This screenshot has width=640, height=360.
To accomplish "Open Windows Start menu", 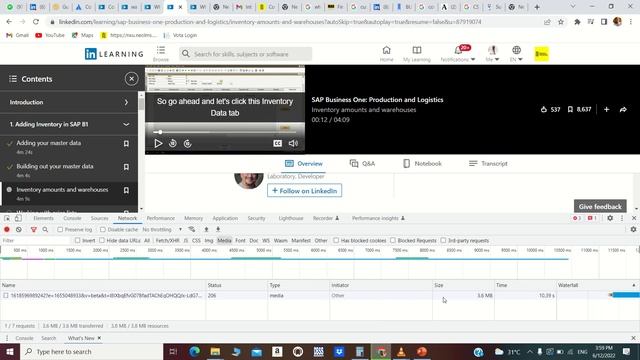I will click(9, 351).
